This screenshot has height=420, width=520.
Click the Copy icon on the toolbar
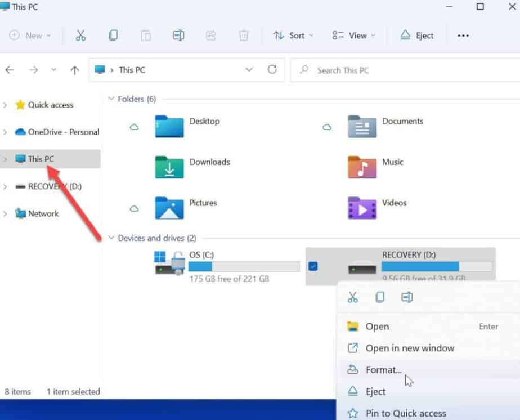pyautogui.click(x=113, y=35)
